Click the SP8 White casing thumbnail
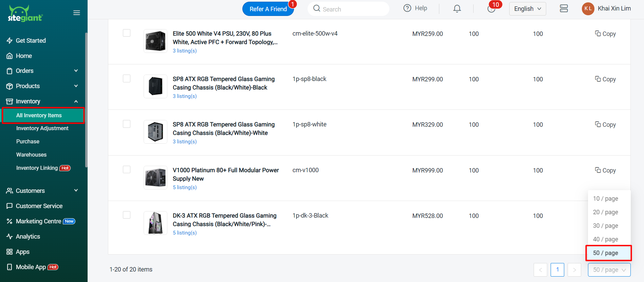 click(x=155, y=132)
